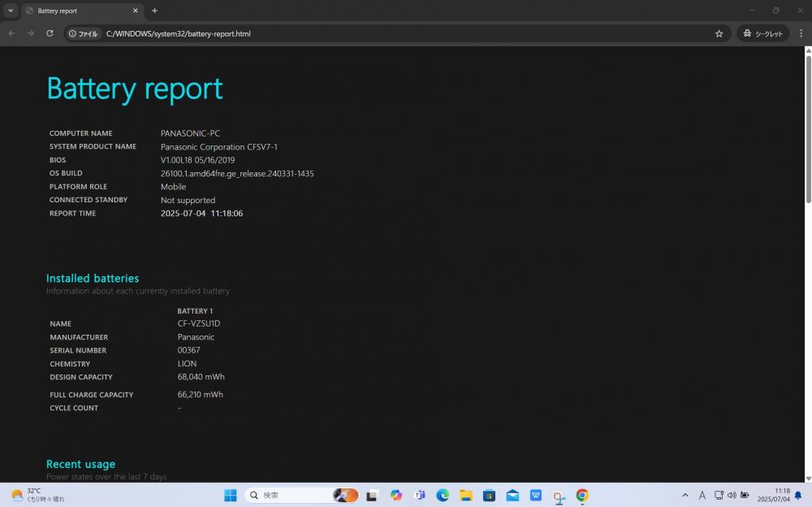
Task: Click the OS build value 26100.1.amd64fre
Action: (x=237, y=174)
